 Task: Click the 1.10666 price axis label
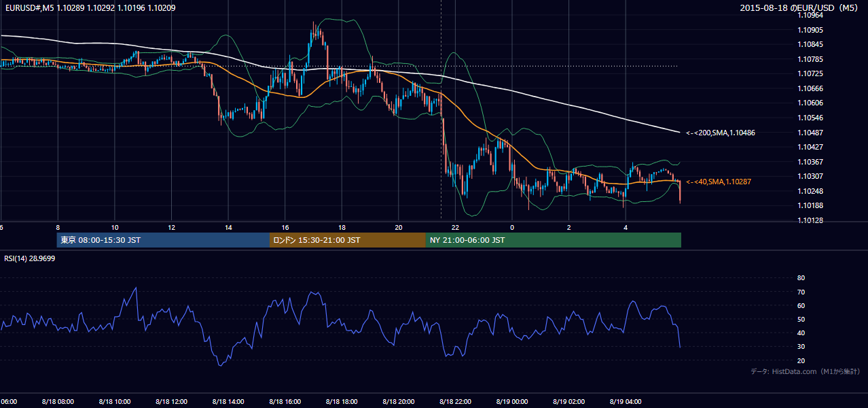(x=810, y=88)
